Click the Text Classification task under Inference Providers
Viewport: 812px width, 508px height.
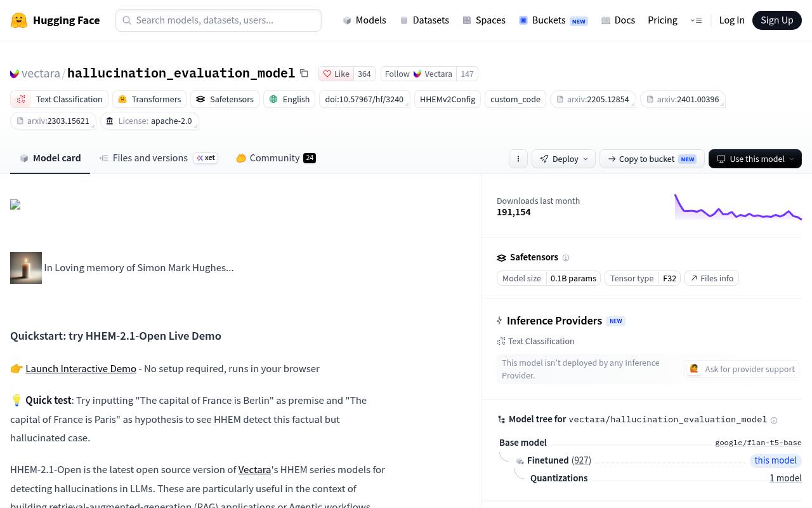click(x=536, y=341)
